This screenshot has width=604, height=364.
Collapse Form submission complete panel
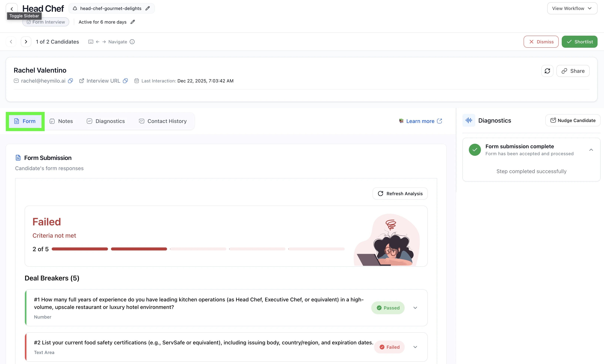point(591,150)
